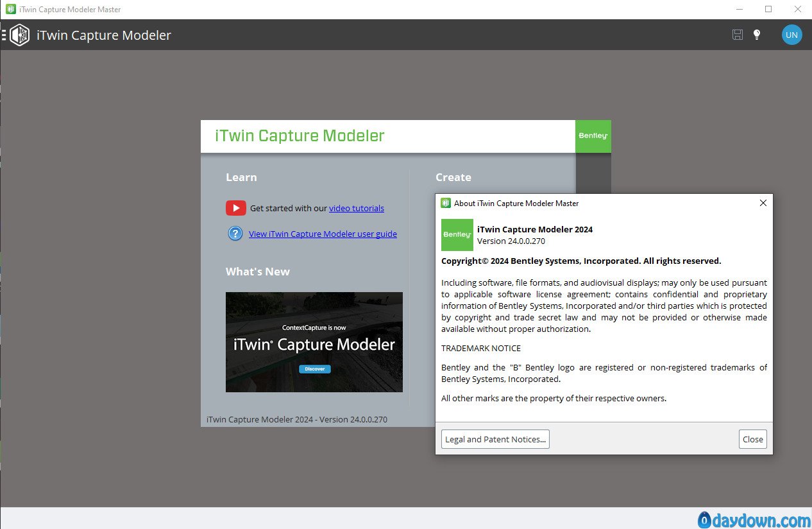
Task: Click the app icon in About dialog title
Action: 446,203
